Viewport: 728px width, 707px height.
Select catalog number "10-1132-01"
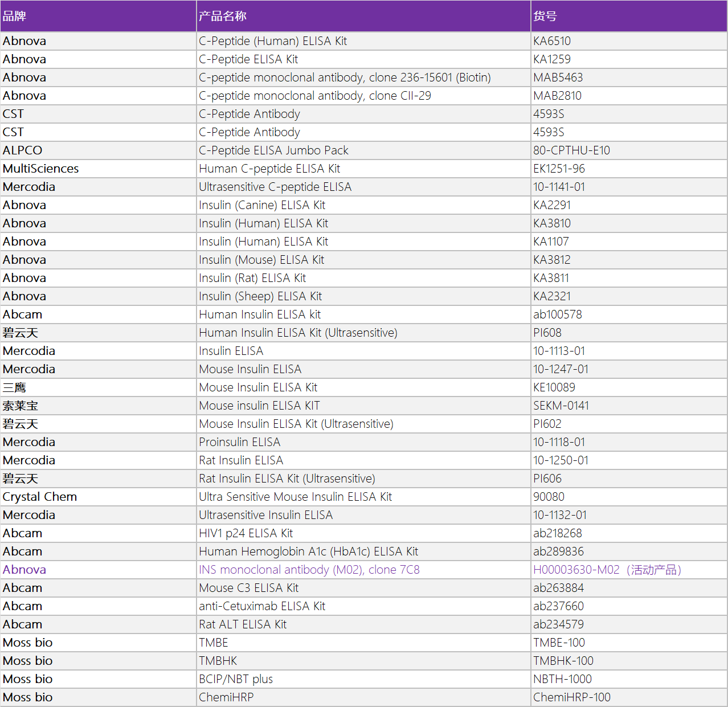coord(560,515)
